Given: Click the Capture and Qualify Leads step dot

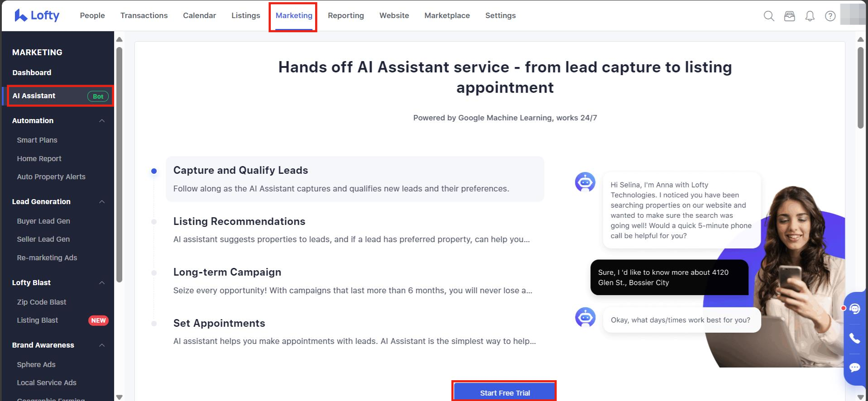Looking at the screenshot, I should pos(154,171).
